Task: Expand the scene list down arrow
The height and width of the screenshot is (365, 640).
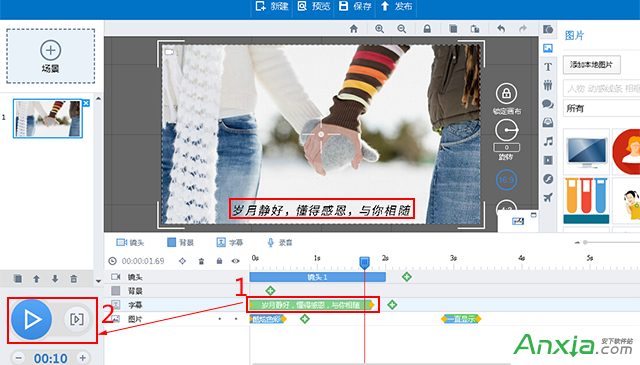Action: pyautogui.click(x=98, y=281)
